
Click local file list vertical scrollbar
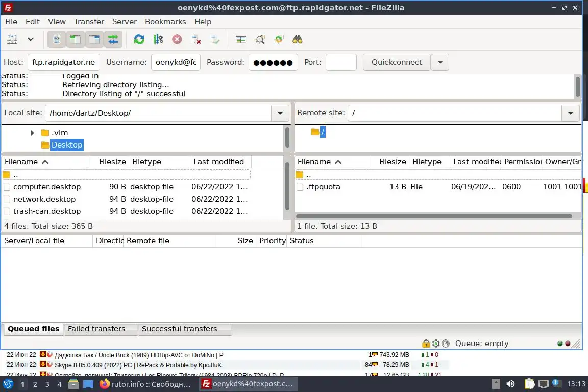click(287, 186)
